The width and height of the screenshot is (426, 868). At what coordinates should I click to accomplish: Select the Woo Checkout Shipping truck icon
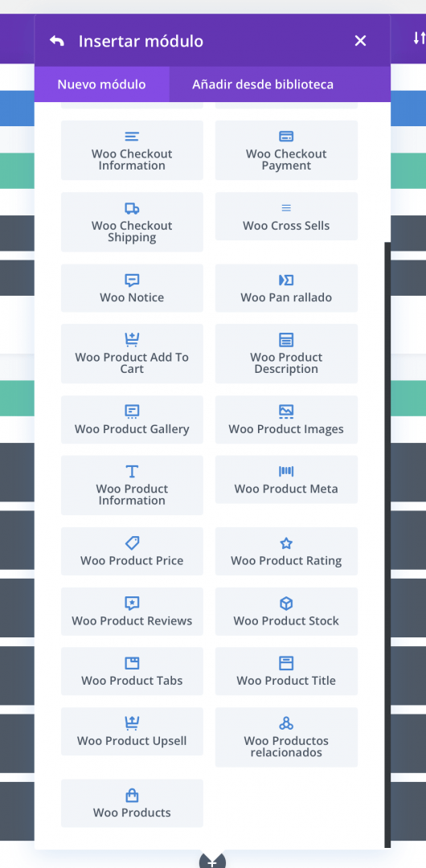(132, 208)
